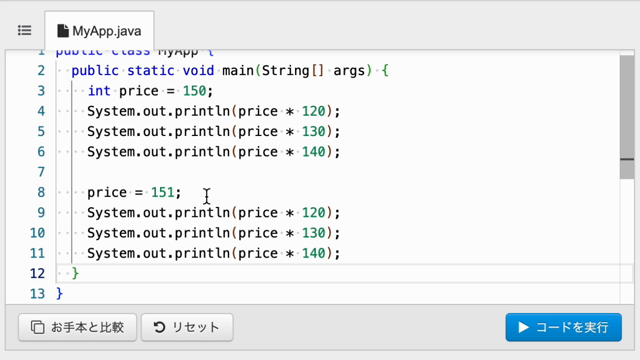The width and height of the screenshot is (640, 360).
Task: Click the play triangle icon
Action: click(523, 327)
